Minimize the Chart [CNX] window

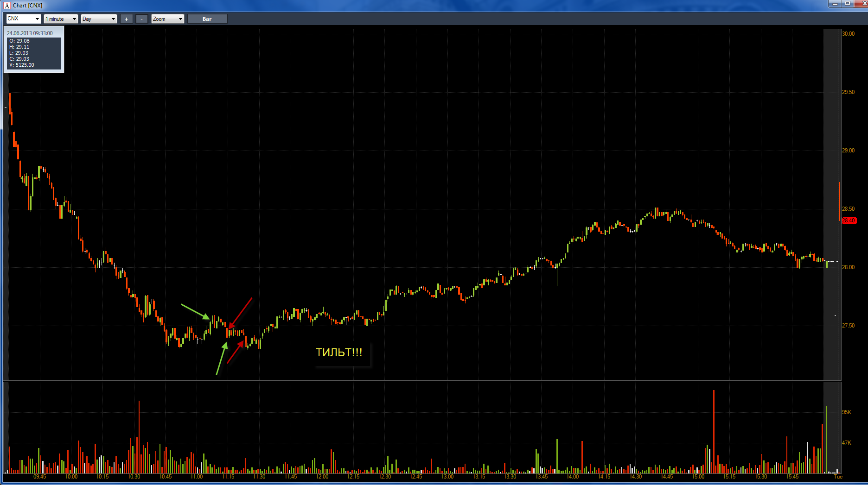pos(835,4)
